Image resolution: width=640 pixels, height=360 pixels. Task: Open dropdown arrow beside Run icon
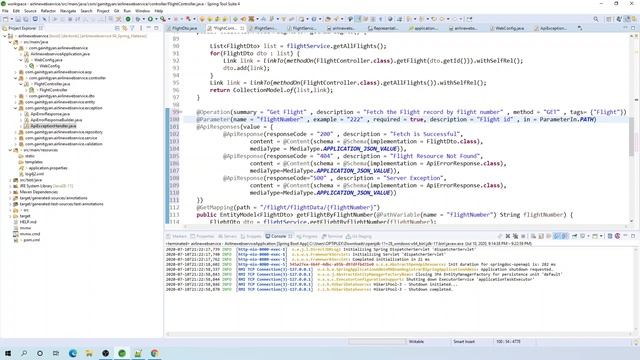point(156,19)
